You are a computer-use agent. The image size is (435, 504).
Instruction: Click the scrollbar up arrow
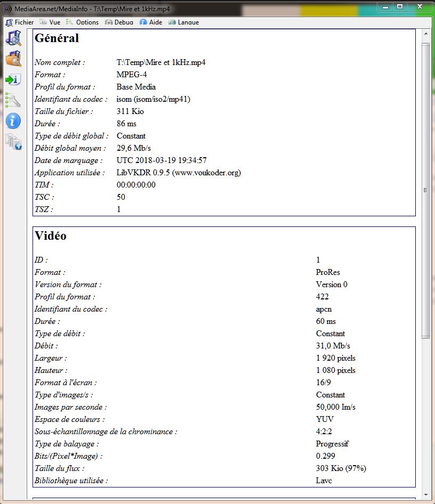coord(426,34)
